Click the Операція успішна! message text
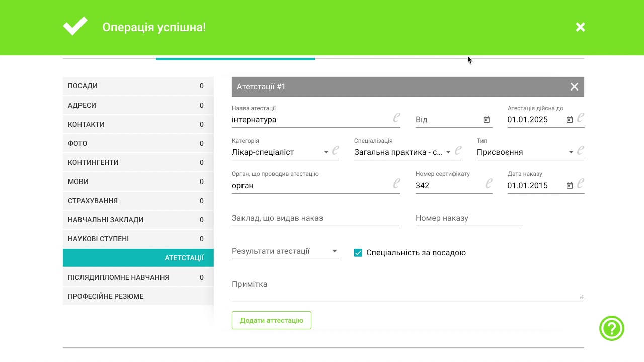644x362 pixels. [x=154, y=27]
